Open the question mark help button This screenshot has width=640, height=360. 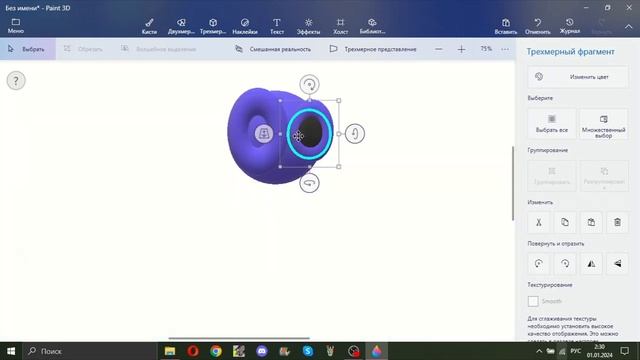click(x=16, y=81)
